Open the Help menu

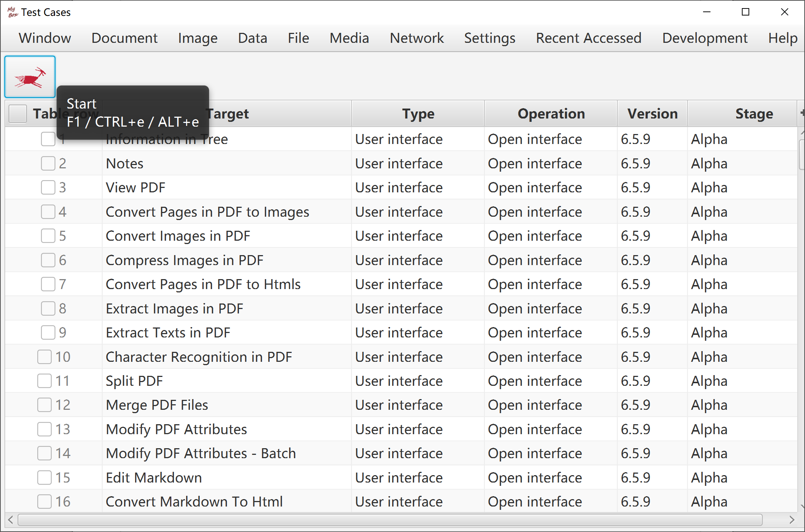pos(783,38)
